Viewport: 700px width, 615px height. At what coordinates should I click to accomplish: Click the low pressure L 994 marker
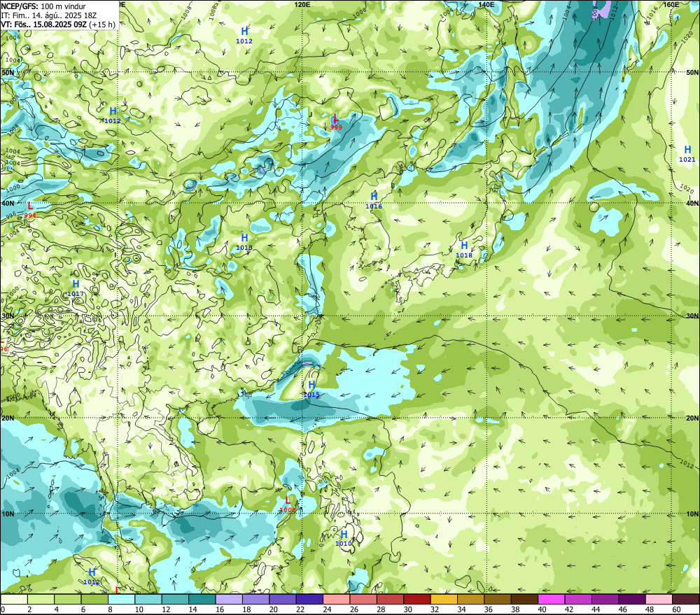point(30,210)
